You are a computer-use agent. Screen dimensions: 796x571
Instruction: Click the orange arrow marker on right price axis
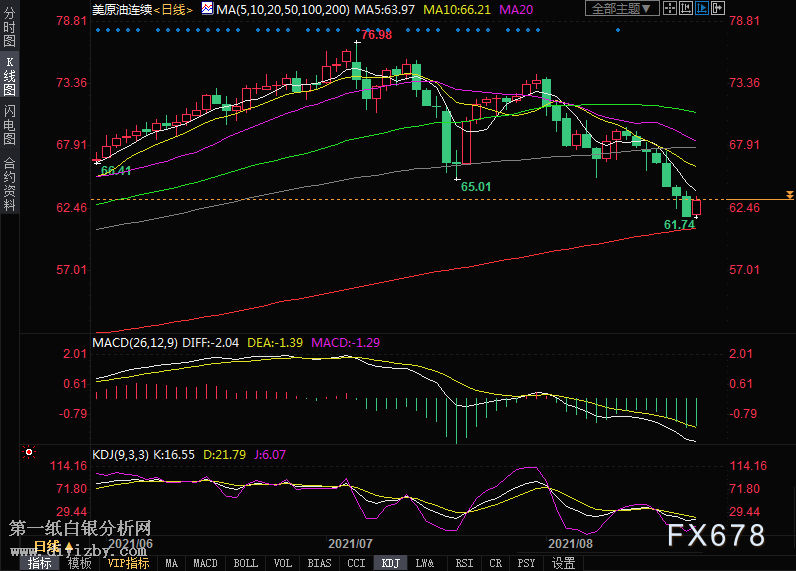click(x=789, y=194)
